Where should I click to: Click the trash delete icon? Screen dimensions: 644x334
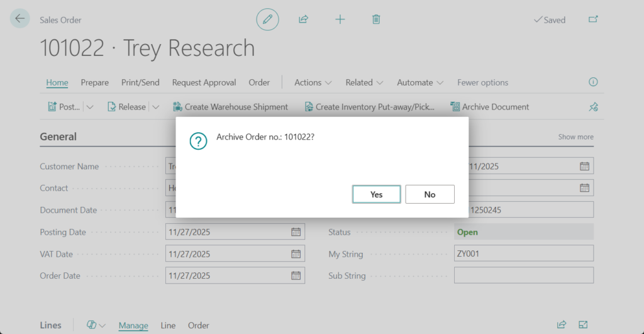[x=376, y=19]
